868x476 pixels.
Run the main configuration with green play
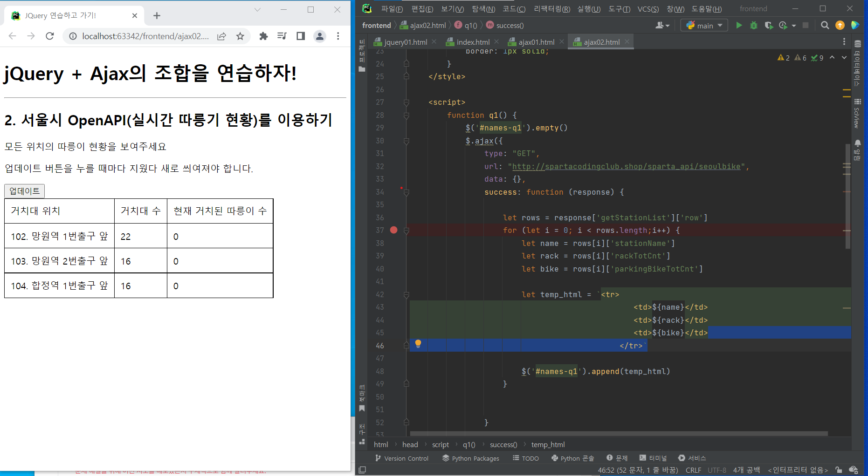click(x=739, y=25)
